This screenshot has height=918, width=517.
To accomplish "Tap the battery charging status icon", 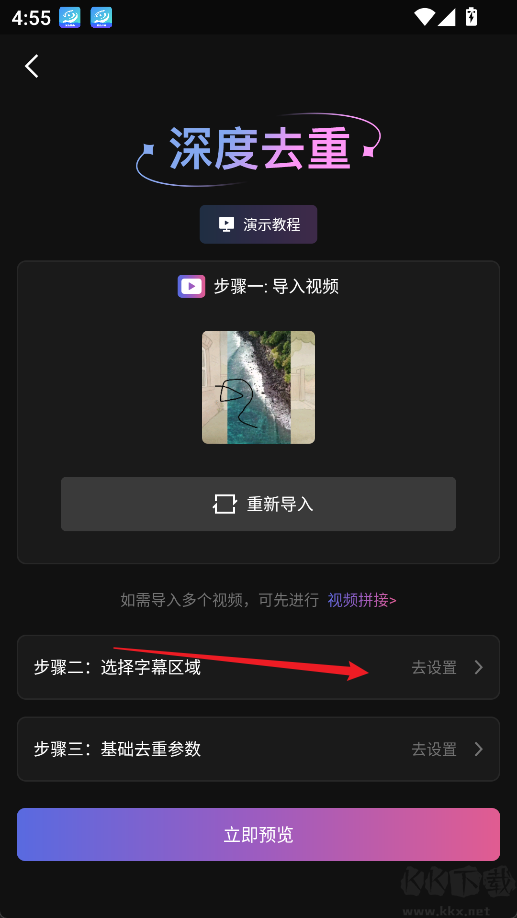I will 471,17.
